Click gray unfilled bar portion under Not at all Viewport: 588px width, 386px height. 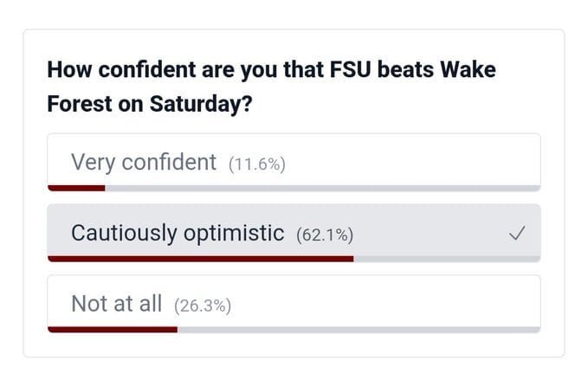pyautogui.click(x=359, y=329)
